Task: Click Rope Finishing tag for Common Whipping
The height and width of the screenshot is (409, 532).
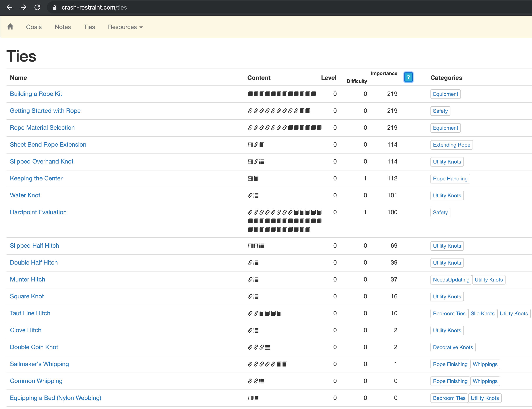Action: 450,381
